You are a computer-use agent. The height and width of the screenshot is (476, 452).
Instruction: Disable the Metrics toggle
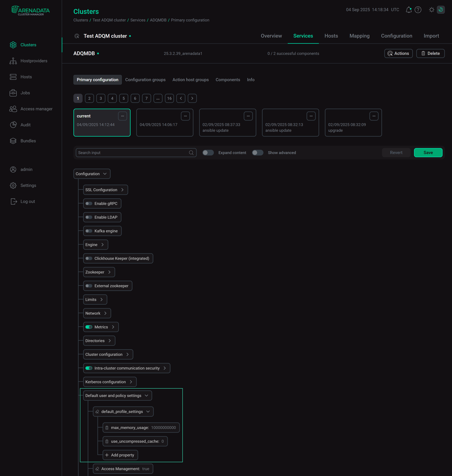click(89, 327)
